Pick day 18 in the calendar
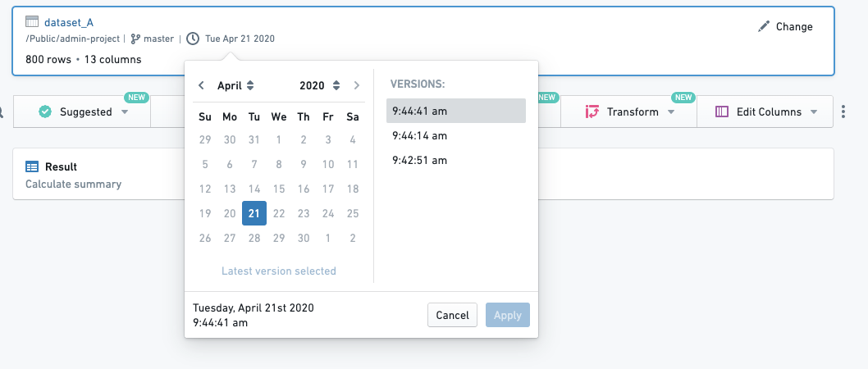 pos(353,189)
